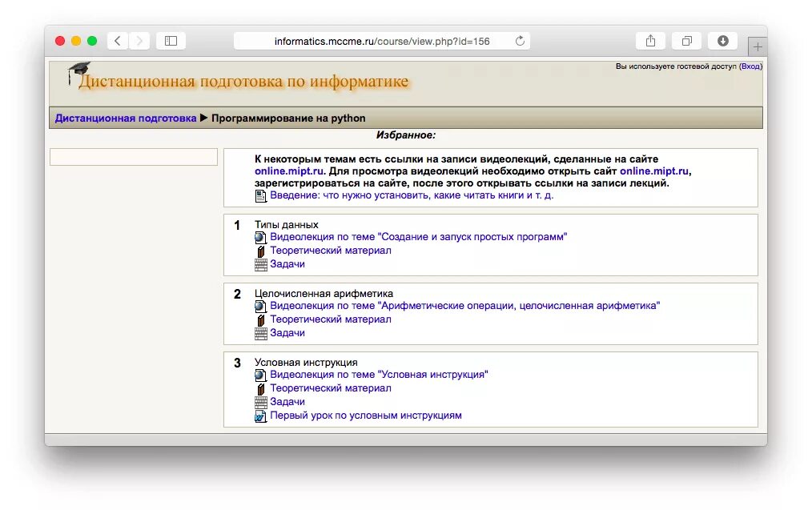Open Задачи link under Условная инструкция
Image resolution: width=812 pixels, height=510 pixels.
pyautogui.click(x=287, y=402)
